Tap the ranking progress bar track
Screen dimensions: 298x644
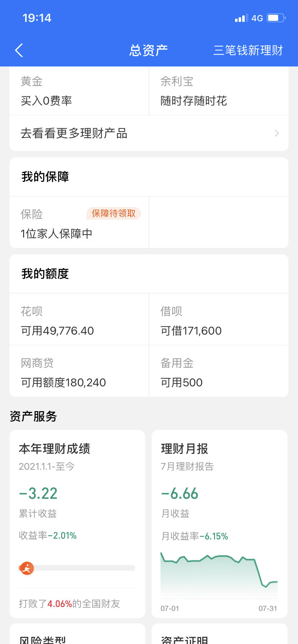pyautogui.click(x=77, y=568)
